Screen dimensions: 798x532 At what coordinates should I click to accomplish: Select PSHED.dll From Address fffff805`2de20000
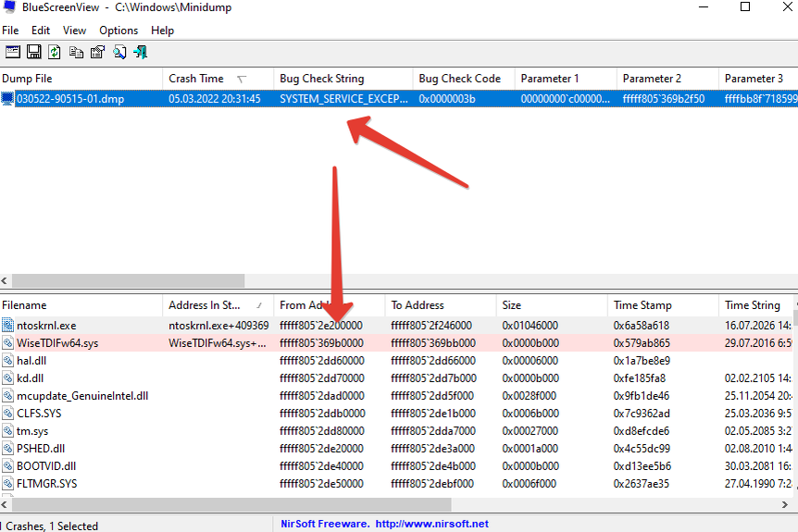(x=321, y=448)
